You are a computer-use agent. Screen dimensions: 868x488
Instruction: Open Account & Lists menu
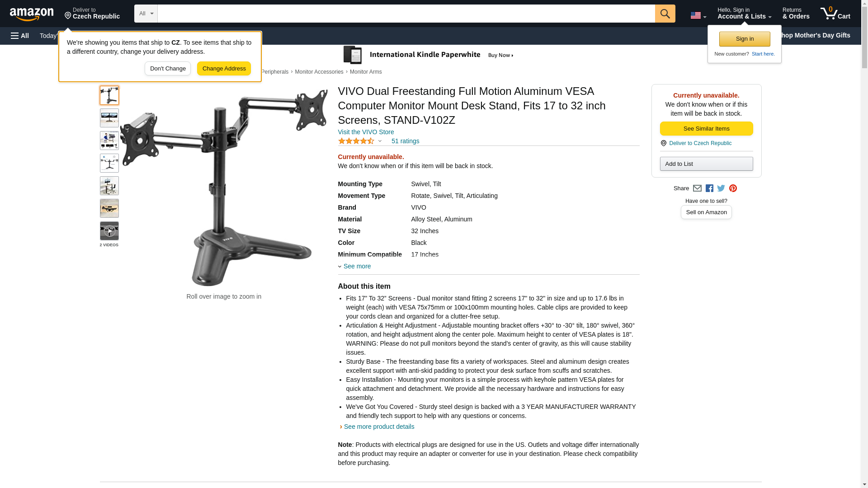(x=744, y=13)
